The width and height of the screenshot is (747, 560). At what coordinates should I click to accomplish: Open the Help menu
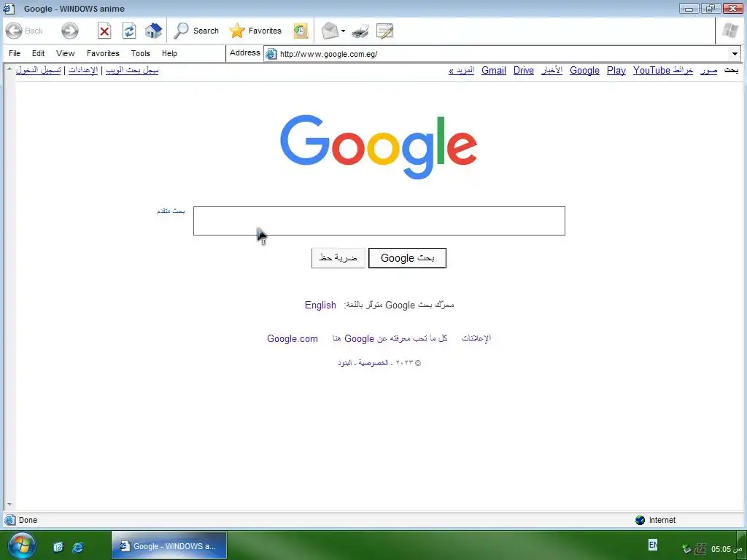[x=169, y=53]
